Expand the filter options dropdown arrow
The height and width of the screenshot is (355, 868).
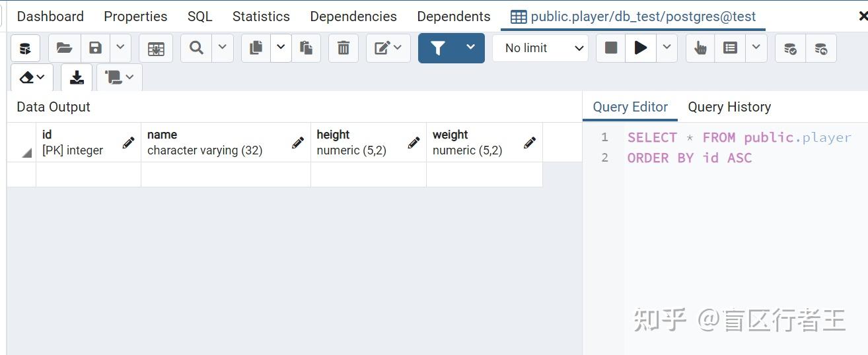470,48
